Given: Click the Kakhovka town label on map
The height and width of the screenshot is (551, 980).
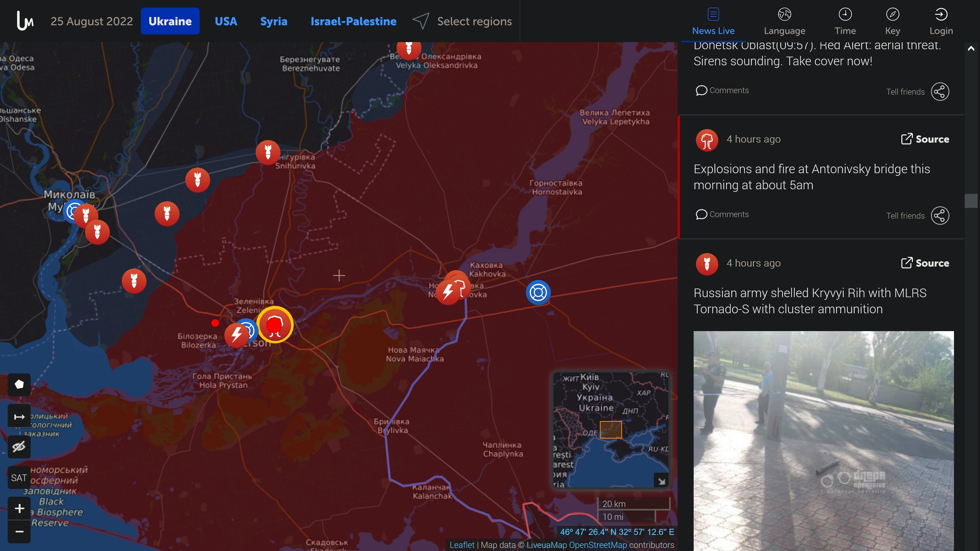Looking at the screenshot, I should click(487, 269).
